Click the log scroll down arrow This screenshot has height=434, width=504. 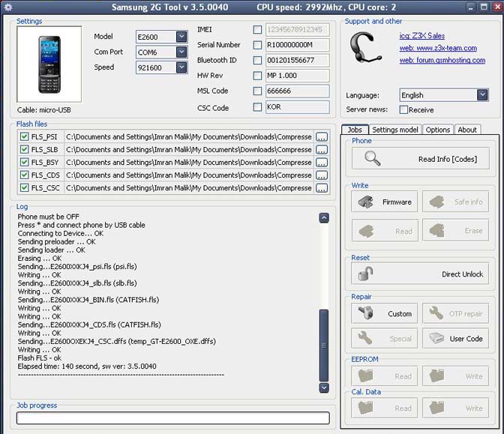click(324, 388)
